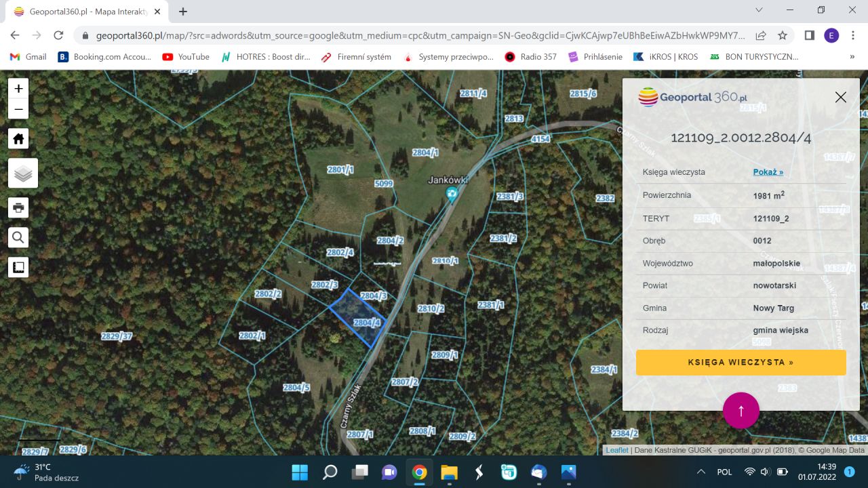Reset map to home view
868x488 pixels.
[x=18, y=138]
